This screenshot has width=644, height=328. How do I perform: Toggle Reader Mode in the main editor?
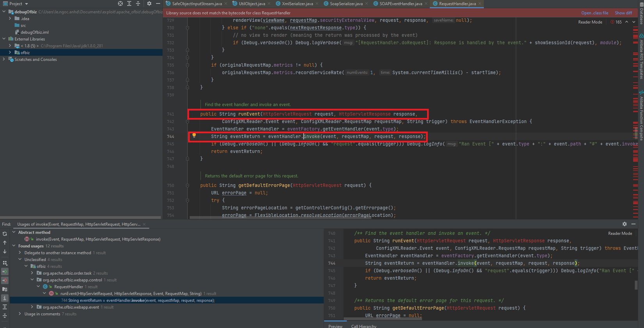click(590, 22)
